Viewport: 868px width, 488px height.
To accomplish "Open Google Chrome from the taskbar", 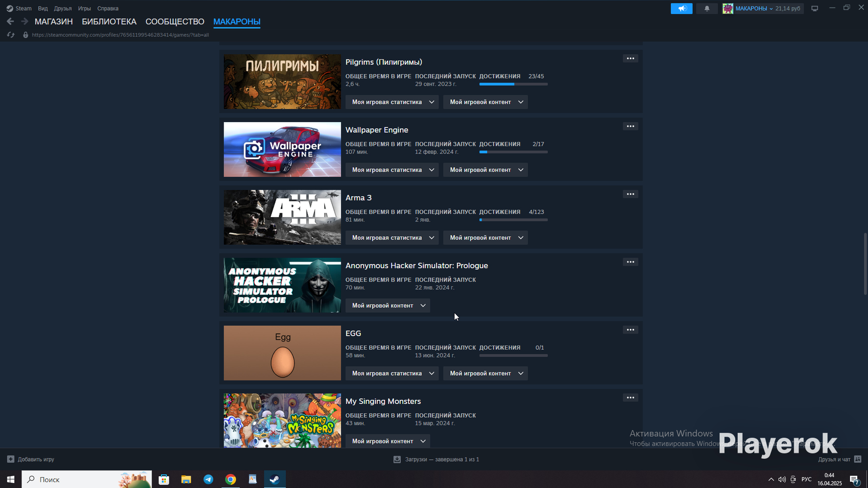I will pos(230,479).
